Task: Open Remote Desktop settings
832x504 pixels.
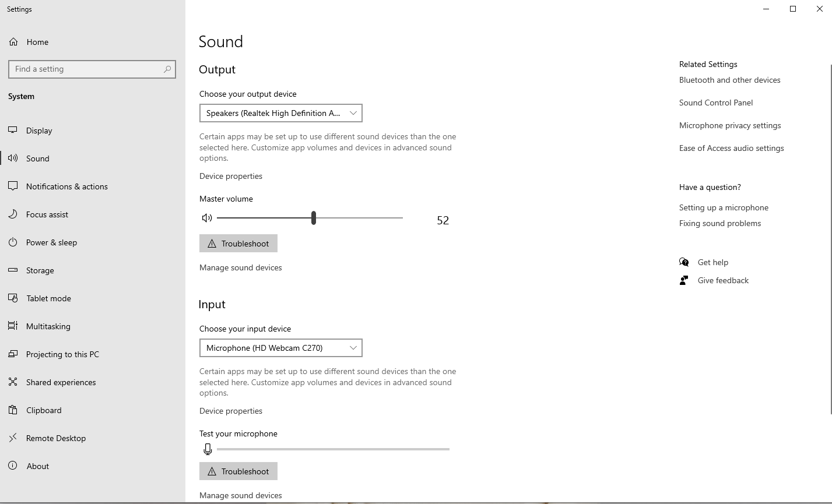Action: (56, 438)
